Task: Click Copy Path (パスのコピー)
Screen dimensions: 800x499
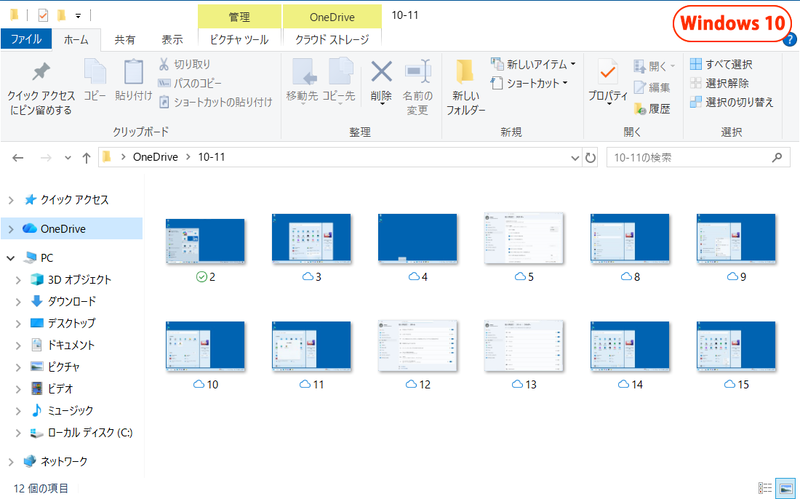Action: tap(189, 83)
